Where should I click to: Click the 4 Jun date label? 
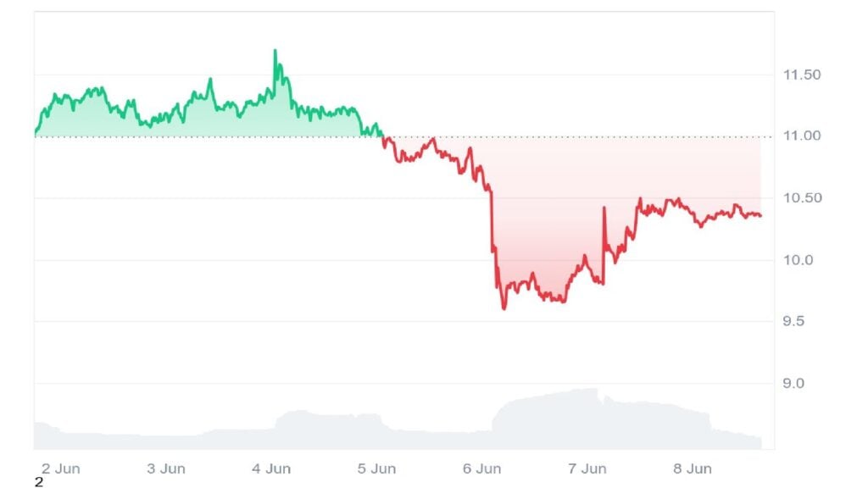272,469
